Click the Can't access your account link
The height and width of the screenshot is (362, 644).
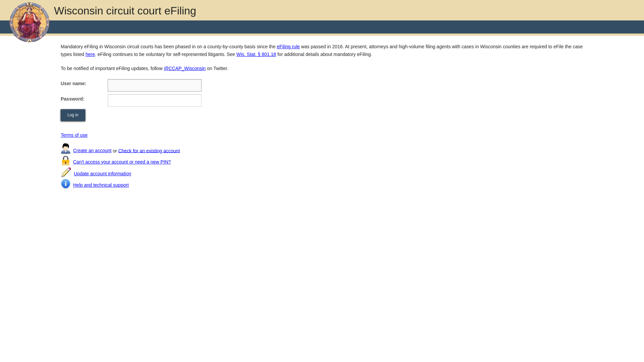tap(122, 162)
